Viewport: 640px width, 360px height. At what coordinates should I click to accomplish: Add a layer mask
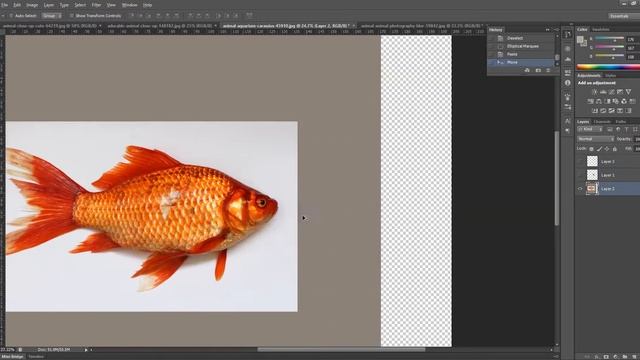(x=606, y=357)
